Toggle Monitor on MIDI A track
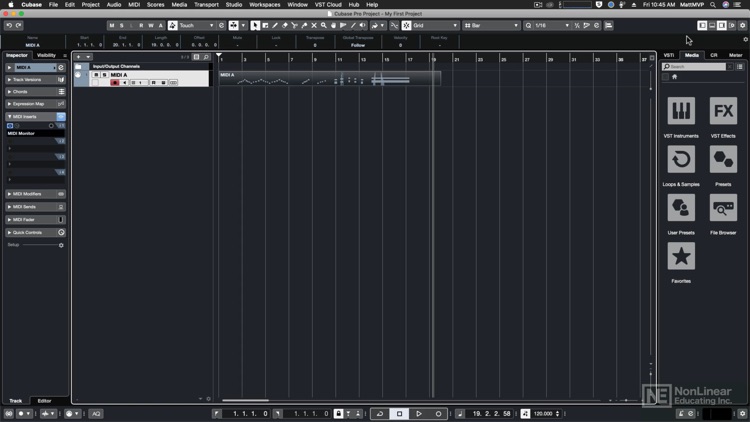 coord(124,83)
